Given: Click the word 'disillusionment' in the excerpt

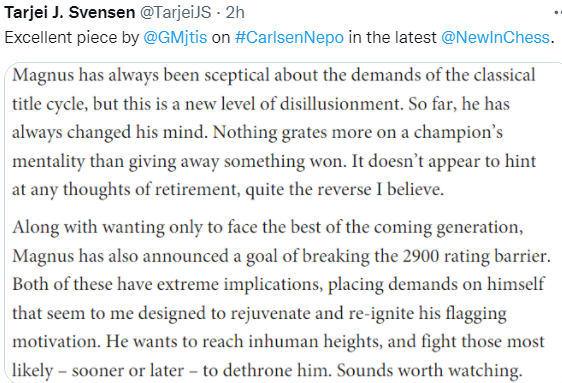Looking at the screenshot, I should (x=340, y=104).
